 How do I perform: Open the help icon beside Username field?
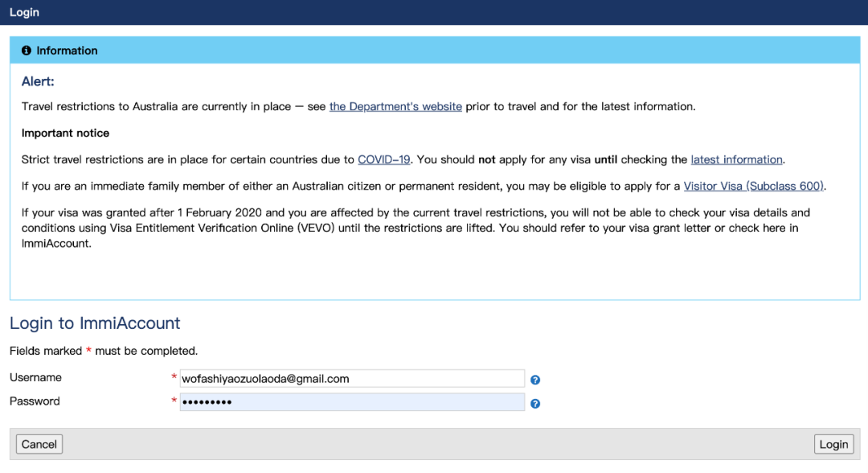pyautogui.click(x=535, y=380)
